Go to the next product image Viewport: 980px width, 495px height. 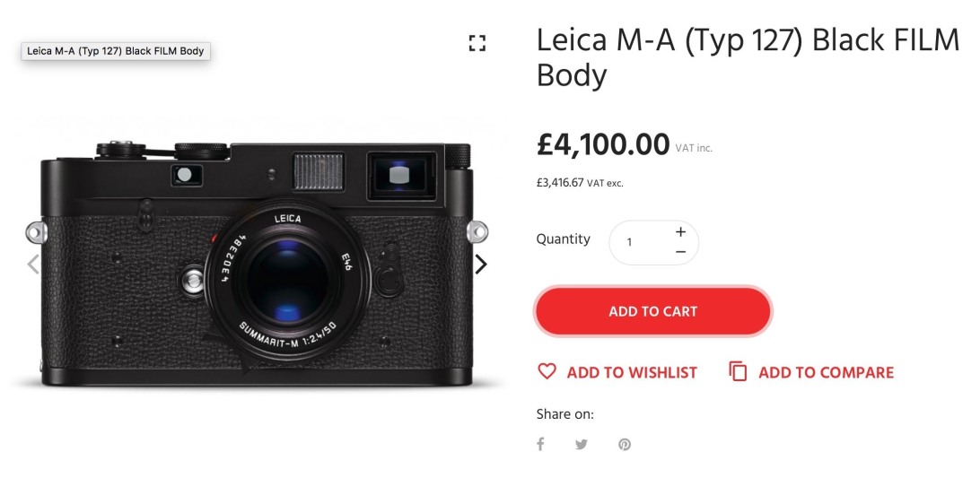pyautogui.click(x=481, y=264)
